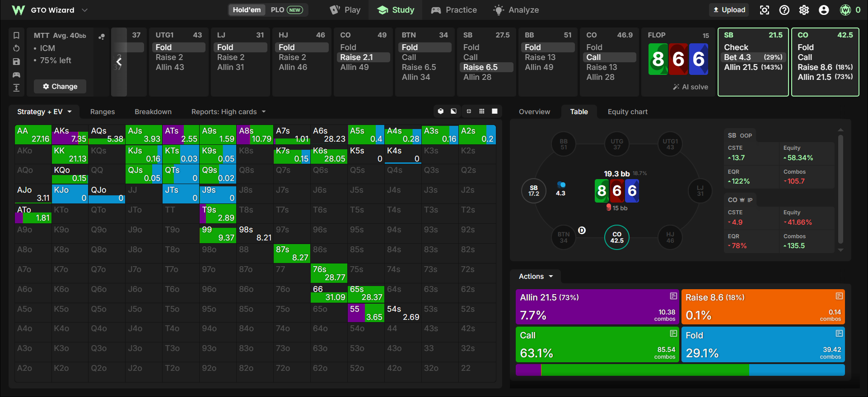
Task: Open note icon on Call action card
Action: pos(673,333)
